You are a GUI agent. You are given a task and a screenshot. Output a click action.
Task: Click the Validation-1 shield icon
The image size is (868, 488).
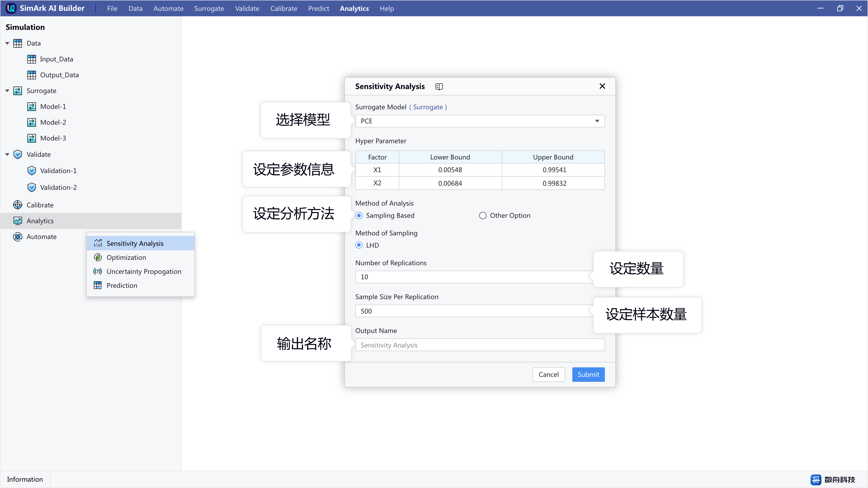pos(31,170)
